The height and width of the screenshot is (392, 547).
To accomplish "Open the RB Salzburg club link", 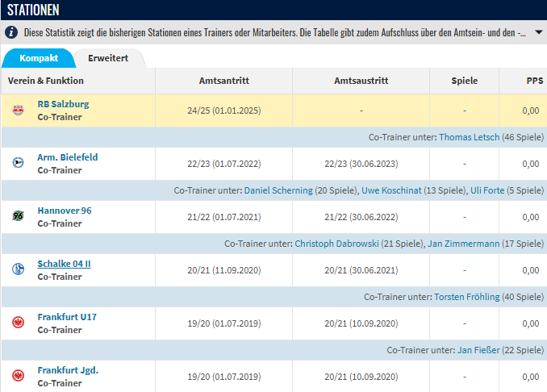I will 63,104.
